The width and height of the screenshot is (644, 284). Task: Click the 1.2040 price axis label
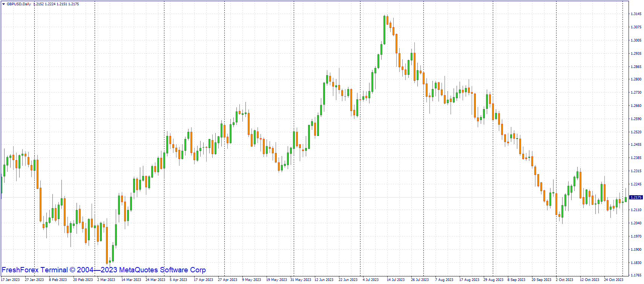[x=636, y=223]
